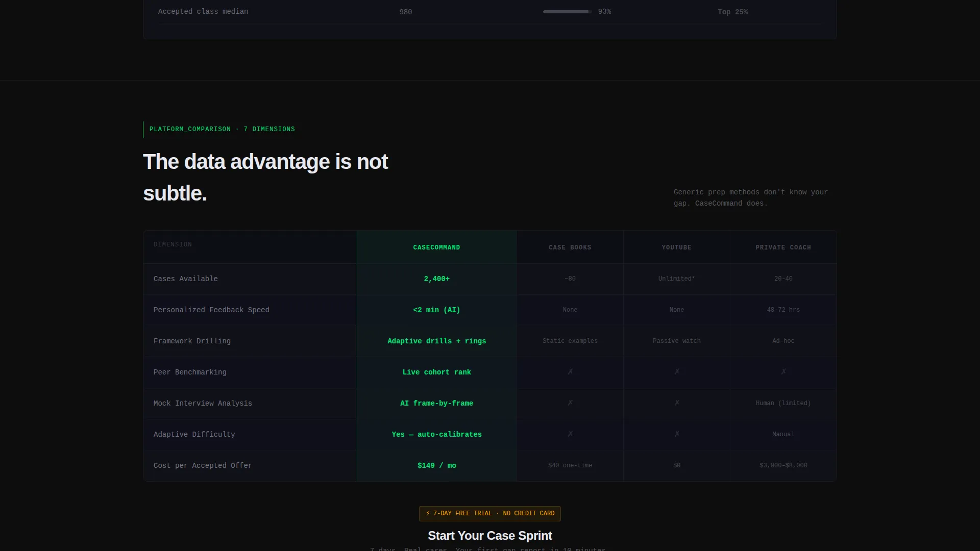Click the '$149 / mo' price cell
This screenshot has width=980, height=551.
437,465
